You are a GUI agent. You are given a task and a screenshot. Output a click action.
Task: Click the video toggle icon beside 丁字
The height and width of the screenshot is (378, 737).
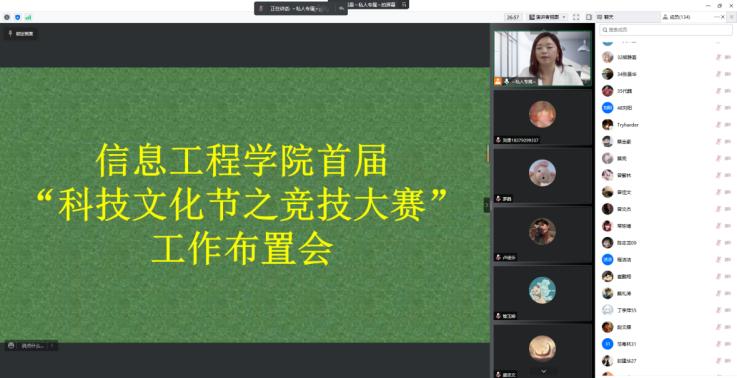728,310
